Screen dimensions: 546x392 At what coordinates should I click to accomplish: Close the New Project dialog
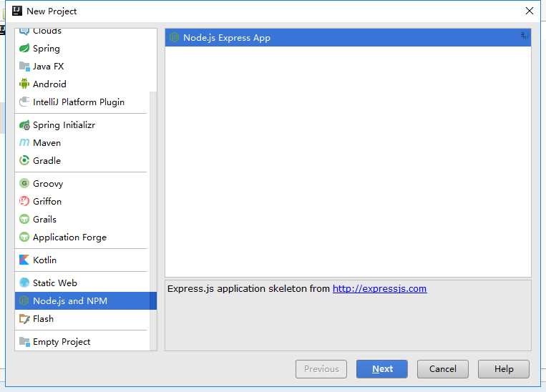(530, 11)
